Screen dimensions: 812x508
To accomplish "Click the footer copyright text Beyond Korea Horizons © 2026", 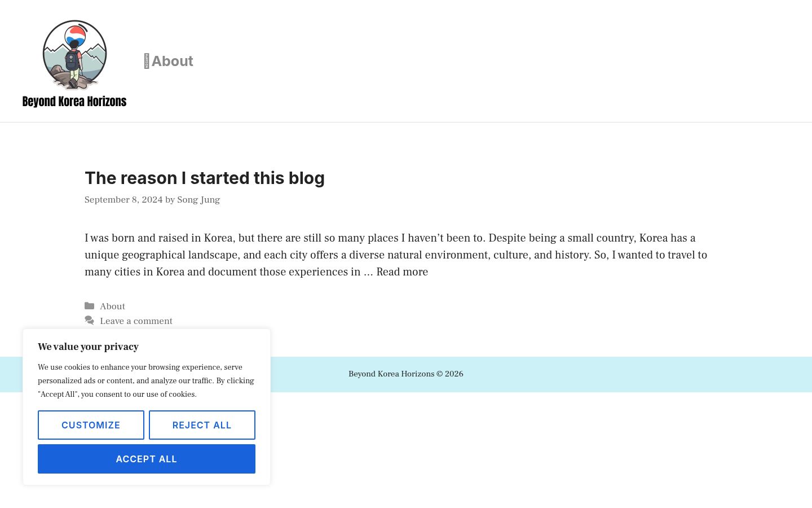I will click(406, 374).
